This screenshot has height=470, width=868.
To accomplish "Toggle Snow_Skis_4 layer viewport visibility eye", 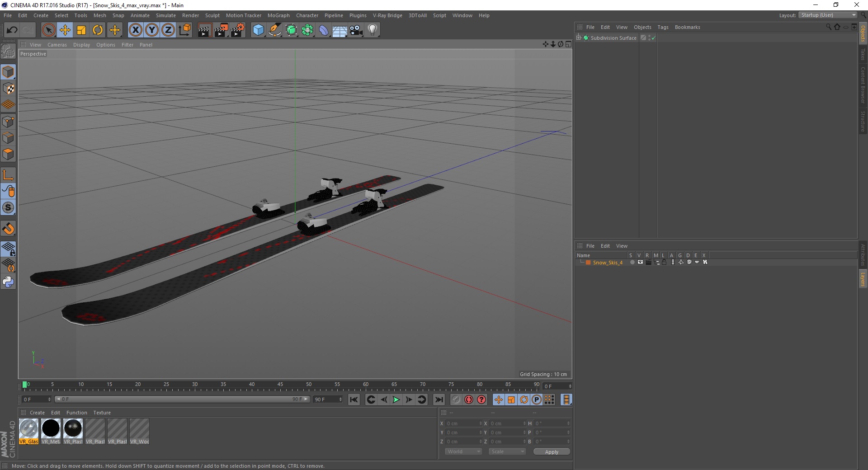I will pos(640,262).
